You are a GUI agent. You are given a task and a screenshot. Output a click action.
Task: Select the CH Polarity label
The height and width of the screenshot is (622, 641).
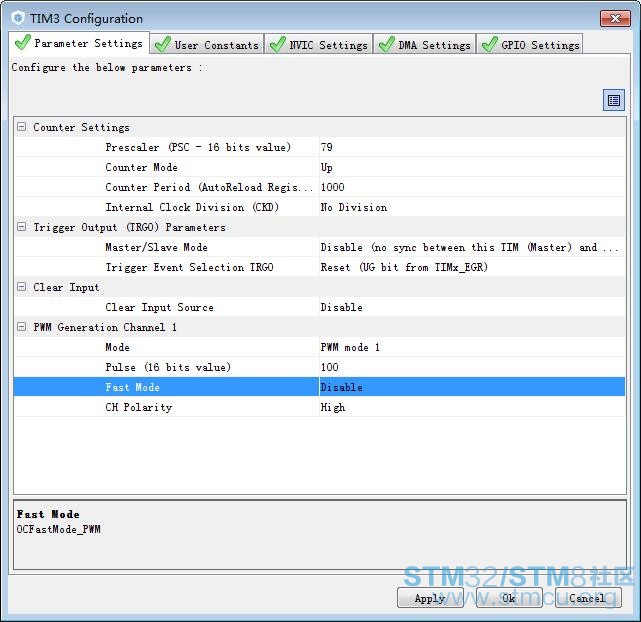(x=139, y=407)
